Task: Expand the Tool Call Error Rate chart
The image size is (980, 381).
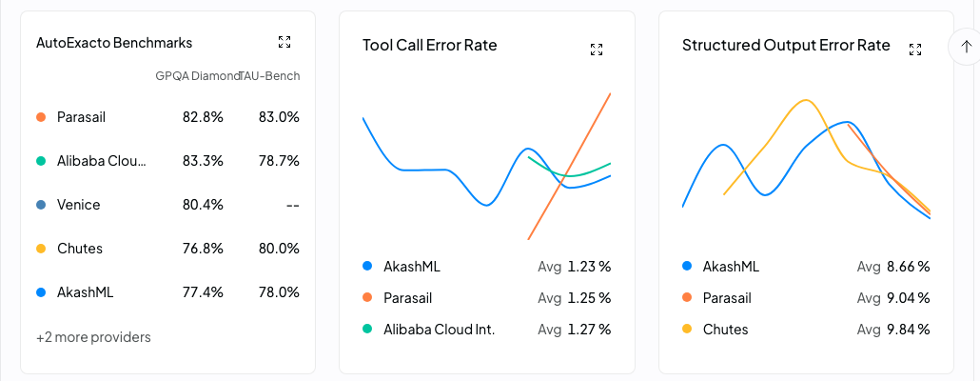Action: [597, 50]
